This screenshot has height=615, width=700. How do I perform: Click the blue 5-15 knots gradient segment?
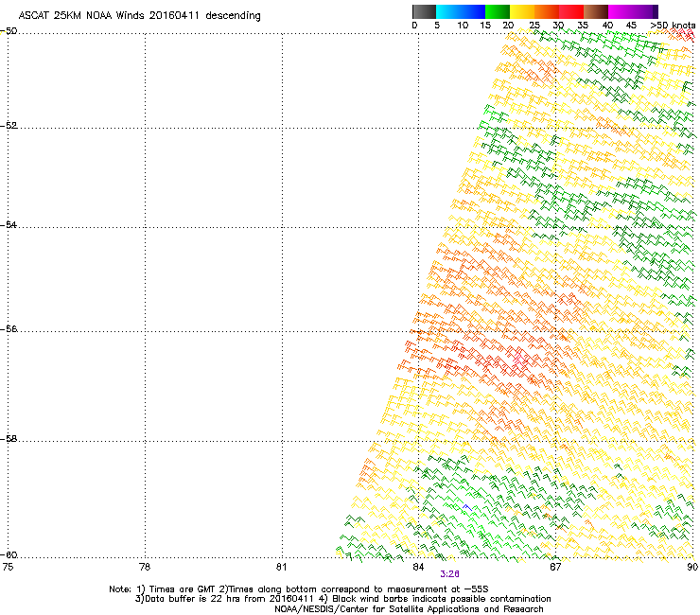click(461, 11)
